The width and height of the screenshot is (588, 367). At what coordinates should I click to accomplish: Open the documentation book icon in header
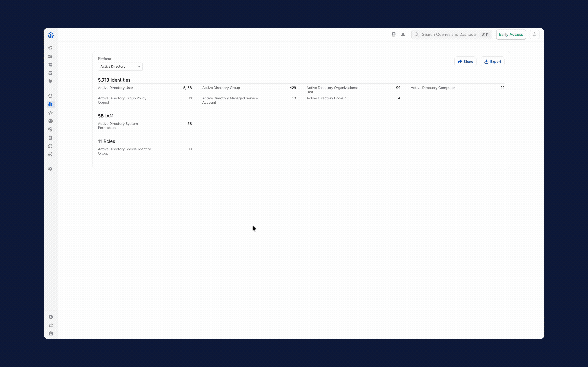tap(393, 34)
